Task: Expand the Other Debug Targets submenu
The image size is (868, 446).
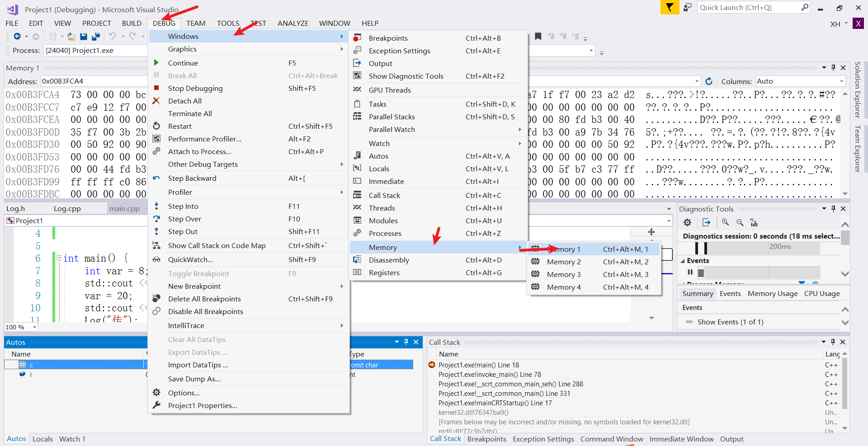Action: (x=249, y=164)
